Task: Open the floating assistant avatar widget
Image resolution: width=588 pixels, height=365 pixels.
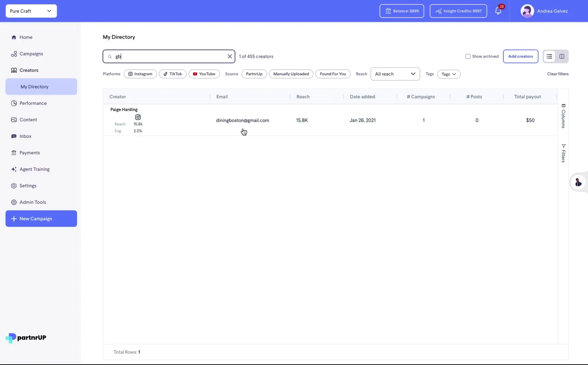Action: 578,182
